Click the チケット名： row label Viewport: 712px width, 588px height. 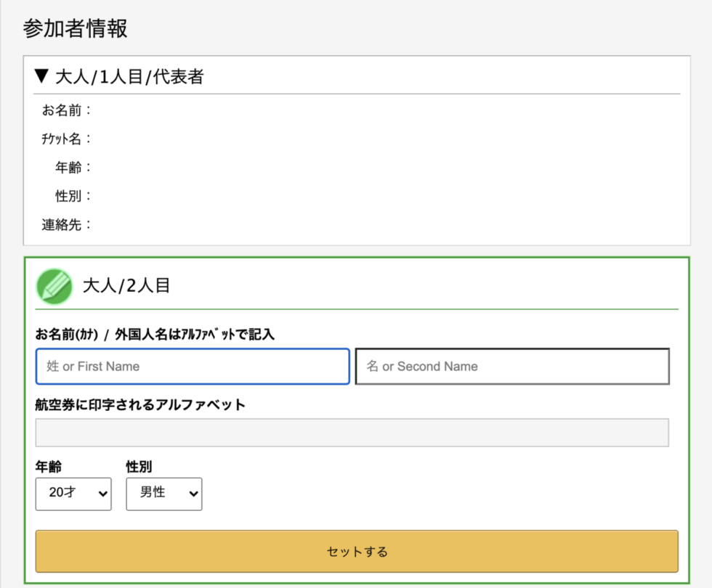pos(67,139)
